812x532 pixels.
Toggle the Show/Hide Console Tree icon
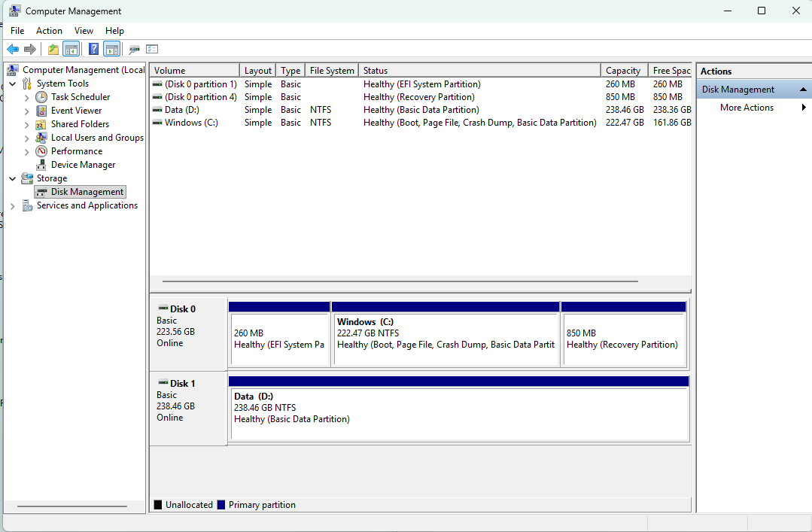71,49
